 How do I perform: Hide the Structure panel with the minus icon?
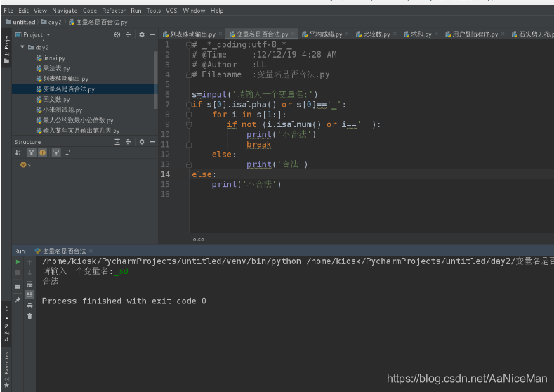pyautogui.click(x=152, y=142)
